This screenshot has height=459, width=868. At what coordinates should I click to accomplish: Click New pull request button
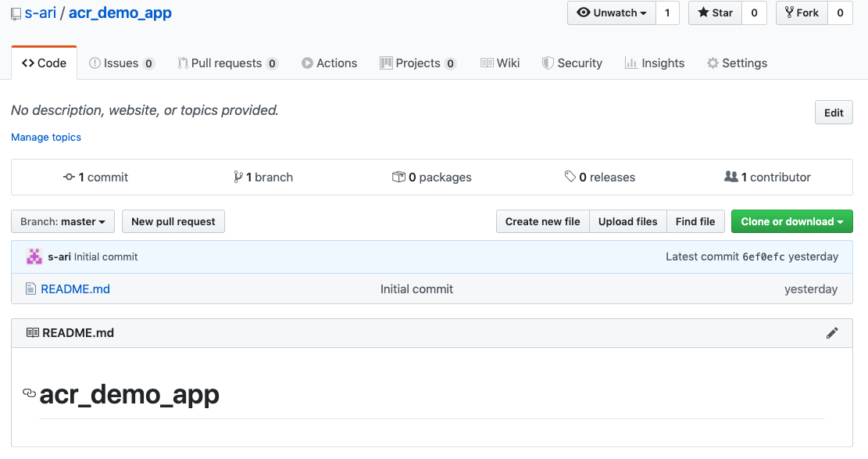(x=173, y=222)
